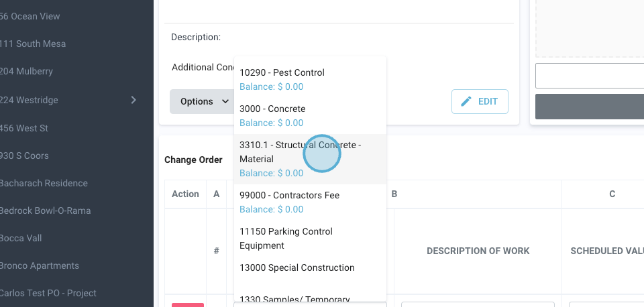Screen dimensions: 644x307
Task: Choose 11150 Parking Control Equipment
Action: pyautogui.click(x=286, y=238)
